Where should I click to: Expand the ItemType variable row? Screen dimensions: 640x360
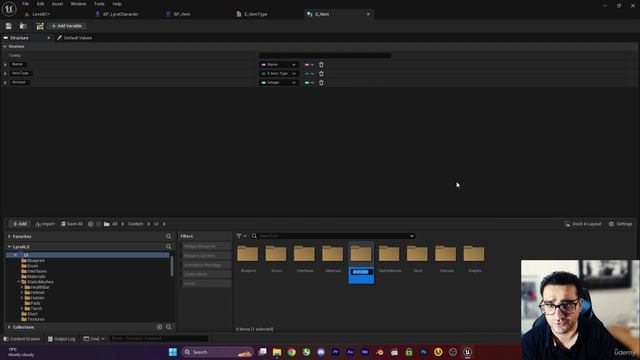pos(5,73)
